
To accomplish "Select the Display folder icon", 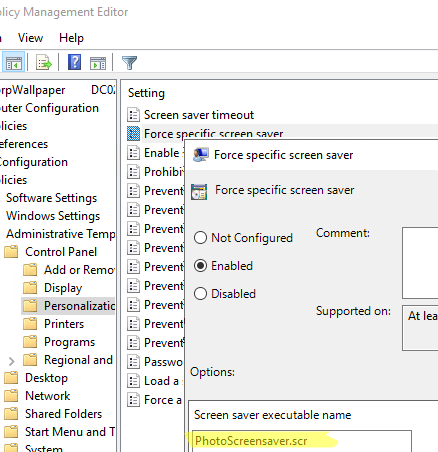I will [30, 288].
